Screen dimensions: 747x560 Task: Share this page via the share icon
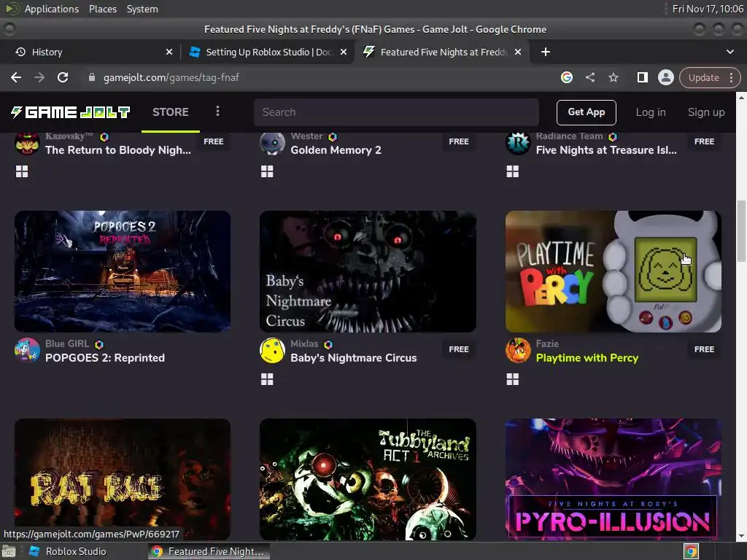click(589, 77)
